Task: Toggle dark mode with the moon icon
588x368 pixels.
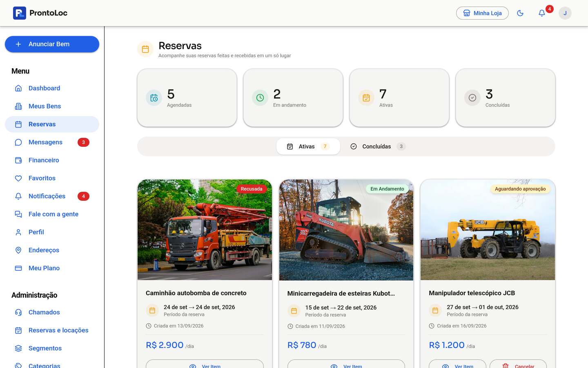Action: pyautogui.click(x=520, y=13)
